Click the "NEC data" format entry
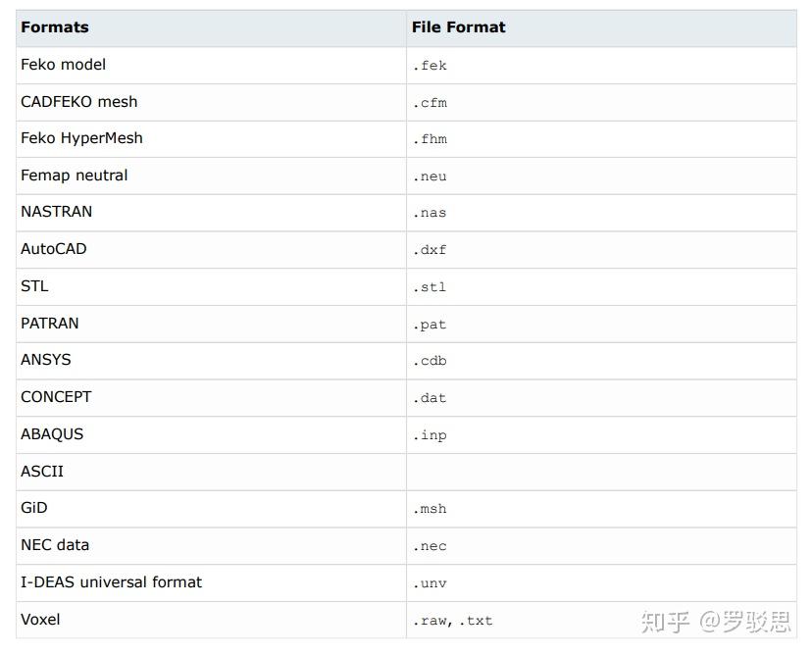The width and height of the screenshot is (812, 655). coord(55,545)
